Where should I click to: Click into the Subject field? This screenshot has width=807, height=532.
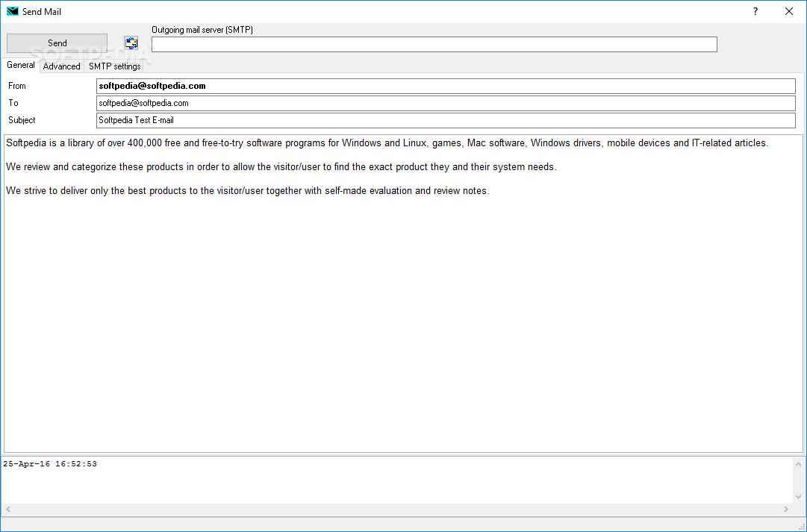446,120
